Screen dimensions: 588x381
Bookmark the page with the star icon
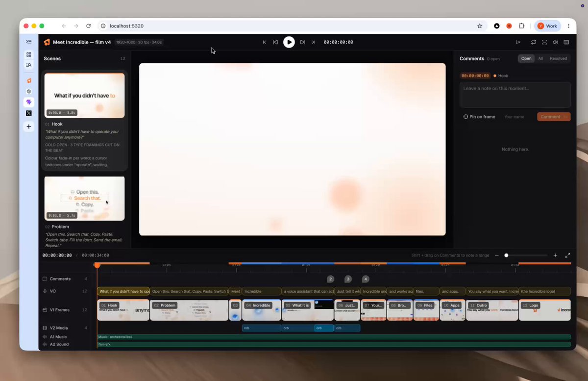(480, 26)
